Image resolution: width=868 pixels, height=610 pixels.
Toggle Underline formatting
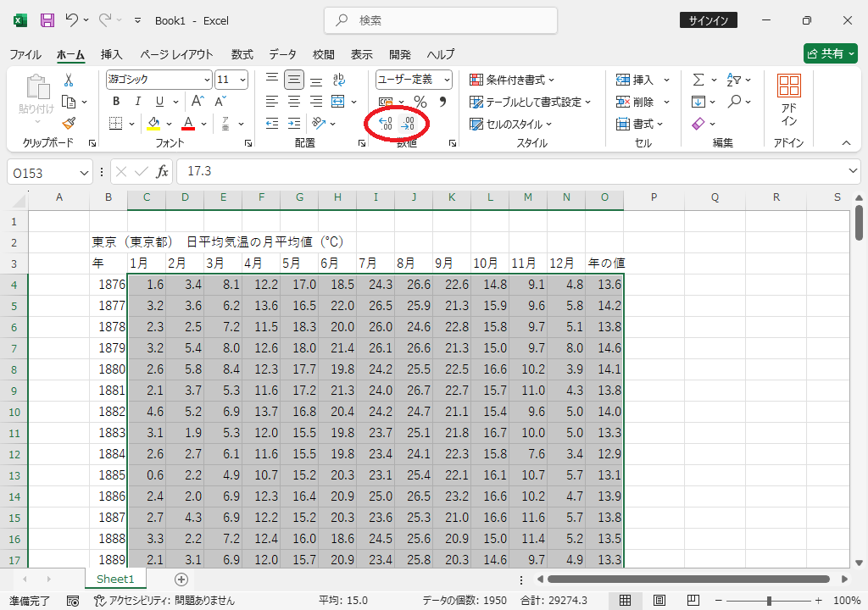click(x=159, y=102)
